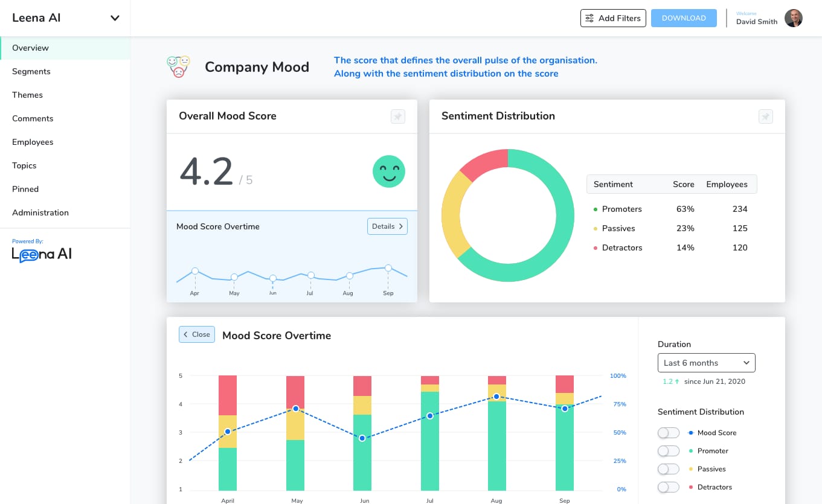Click the Leena AI logo in sidebar
822x504 pixels.
click(x=42, y=254)
